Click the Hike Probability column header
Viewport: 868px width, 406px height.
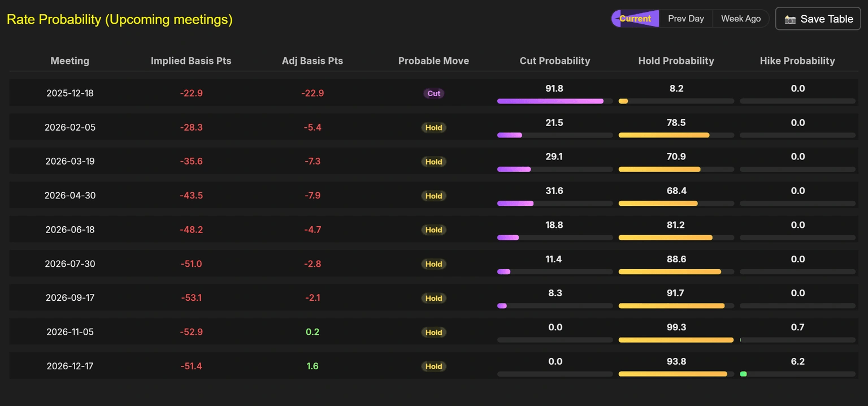point(797,61)
